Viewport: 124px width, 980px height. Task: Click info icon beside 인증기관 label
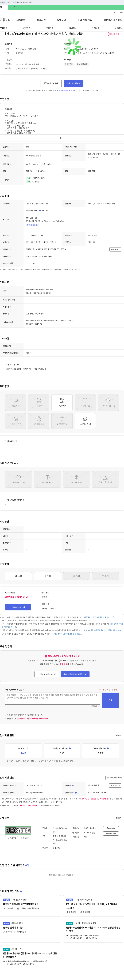tap(73, 786)
